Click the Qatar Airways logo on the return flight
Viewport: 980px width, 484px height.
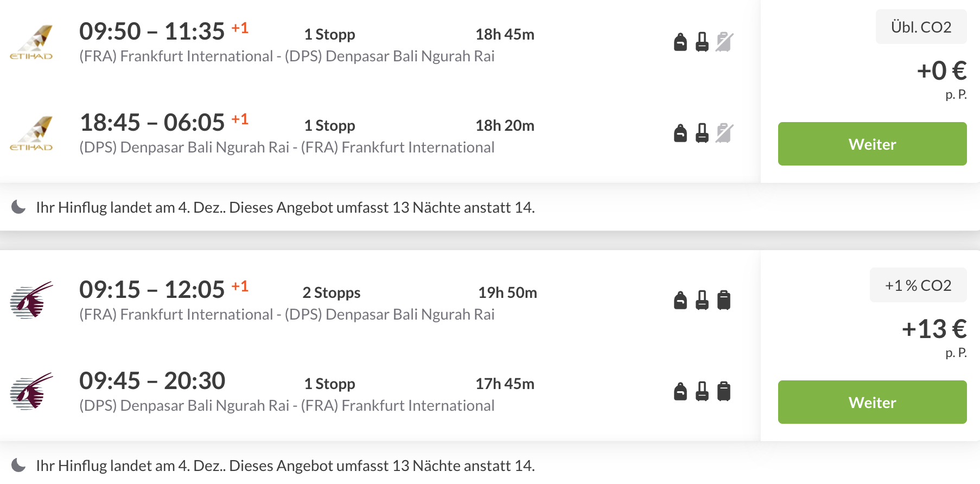31,391
